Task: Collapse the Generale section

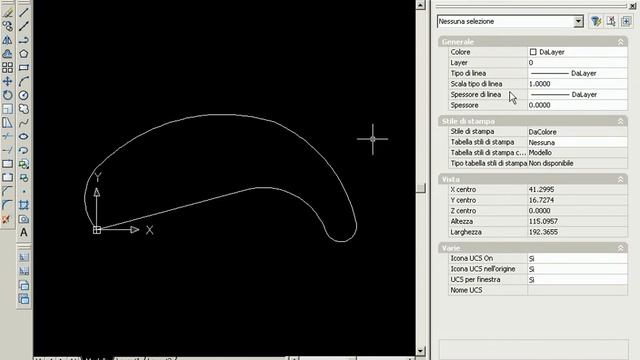Action: pos(620,42)
